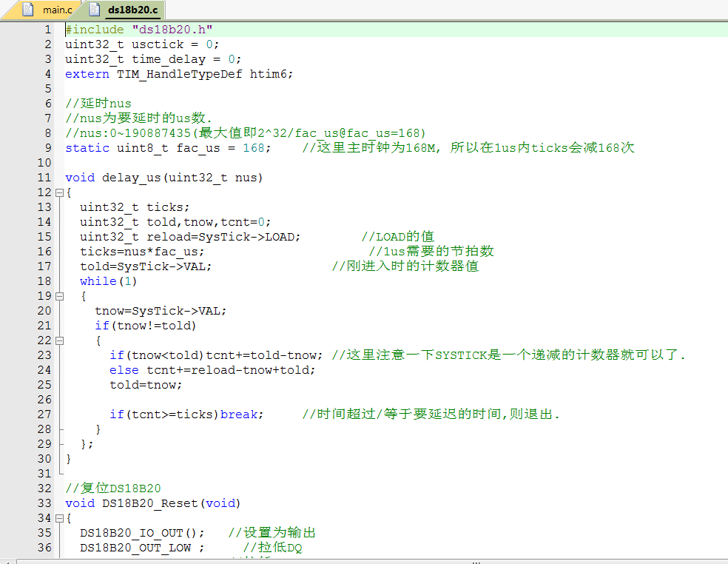Click 'if(tnow!=told)' condition
Screen dimensions: 728x564
146,326
